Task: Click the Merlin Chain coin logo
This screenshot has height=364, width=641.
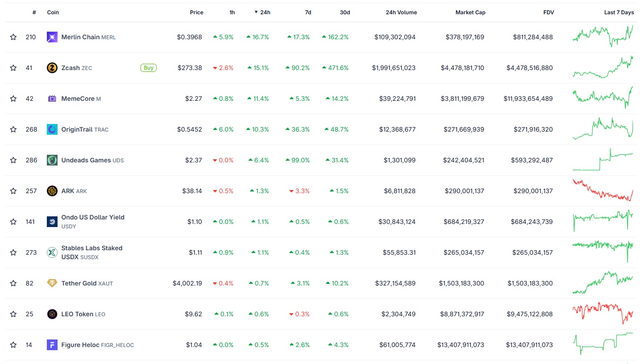Action: point(52,37)
